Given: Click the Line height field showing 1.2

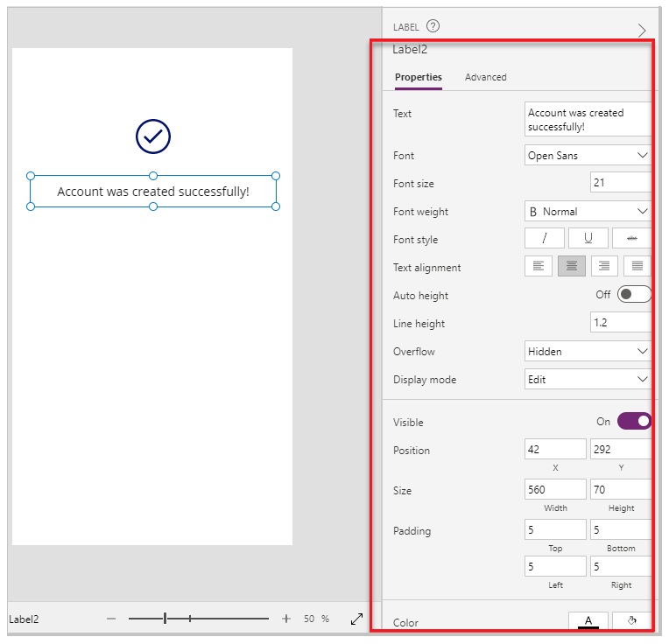Looking at the screenshot, I should 621,322.
